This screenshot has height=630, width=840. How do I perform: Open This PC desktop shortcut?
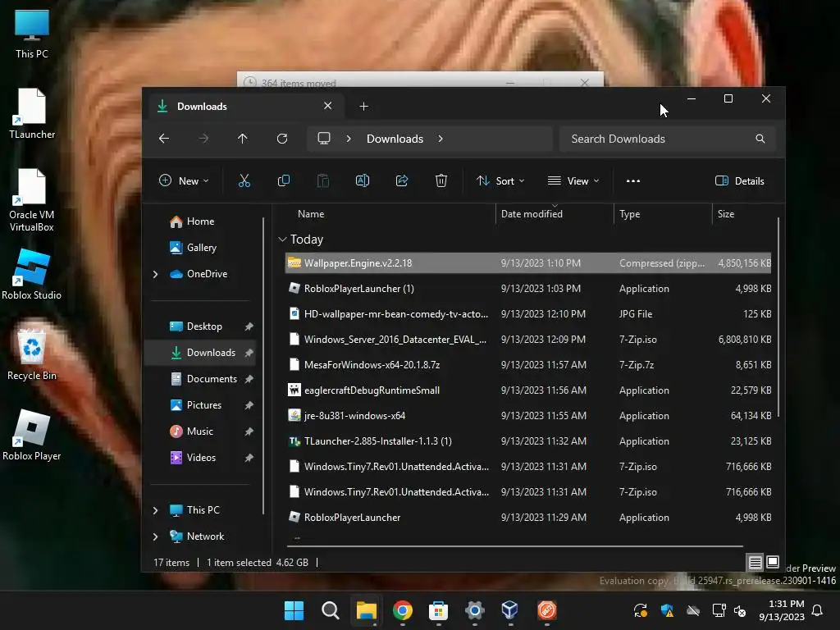[x=32, y=34]
